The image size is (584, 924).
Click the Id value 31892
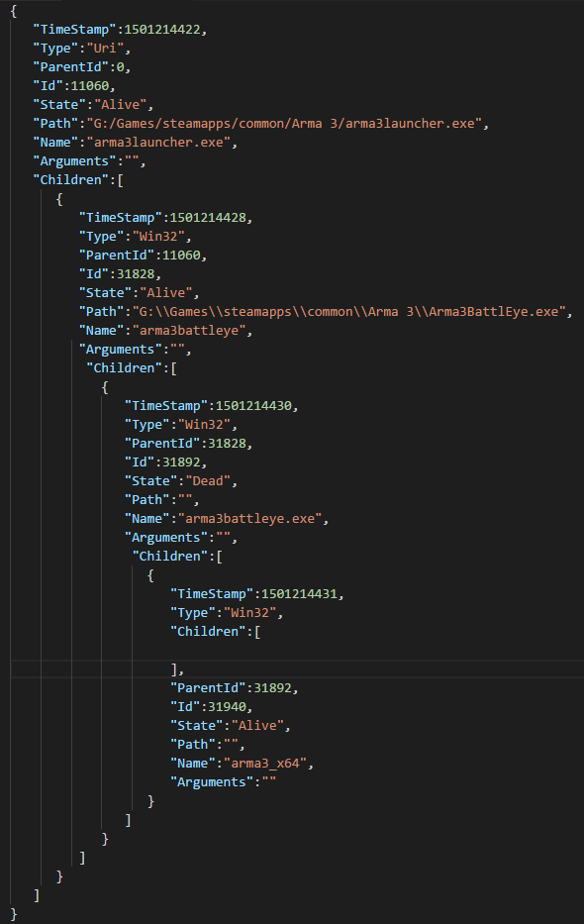(181, 462)
